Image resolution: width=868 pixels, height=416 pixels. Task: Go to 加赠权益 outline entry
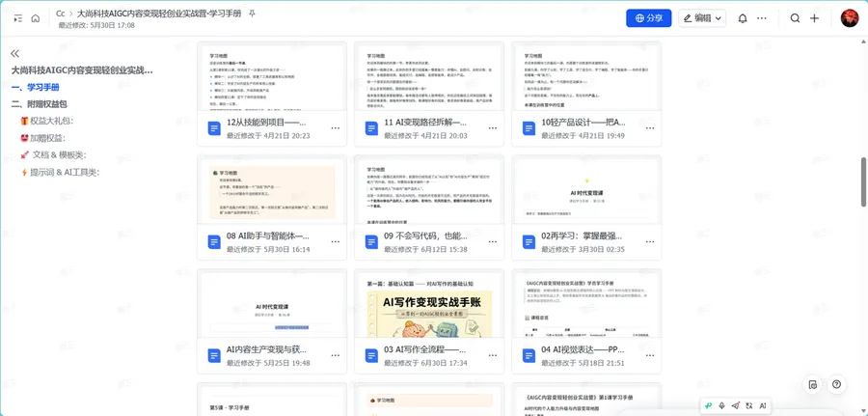[x=42, y=138]
